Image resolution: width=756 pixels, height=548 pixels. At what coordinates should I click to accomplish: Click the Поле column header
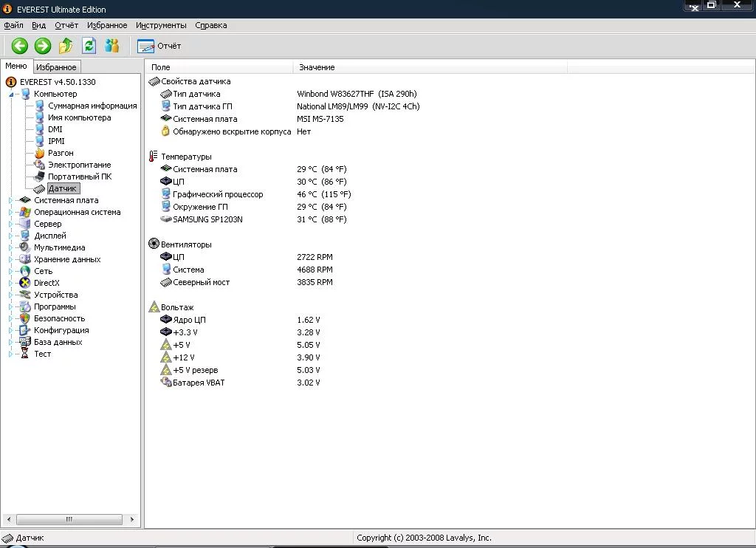(219, 67)
